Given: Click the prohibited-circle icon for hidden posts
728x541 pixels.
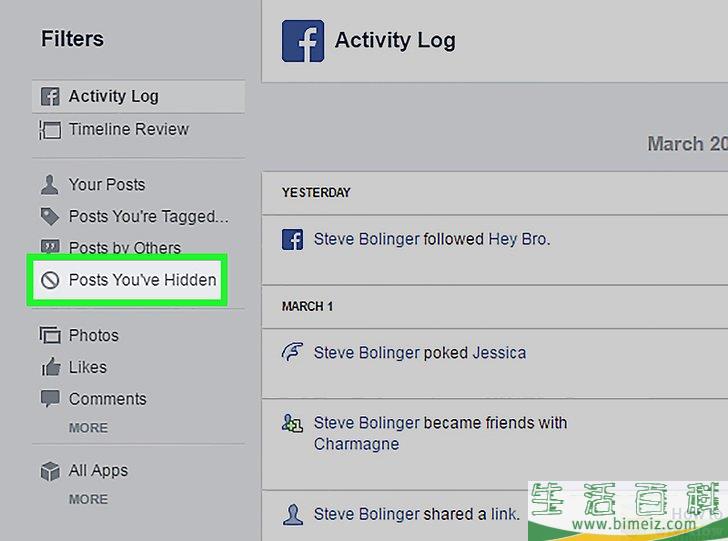Looking at the screenshot, I should pos(50,280).
